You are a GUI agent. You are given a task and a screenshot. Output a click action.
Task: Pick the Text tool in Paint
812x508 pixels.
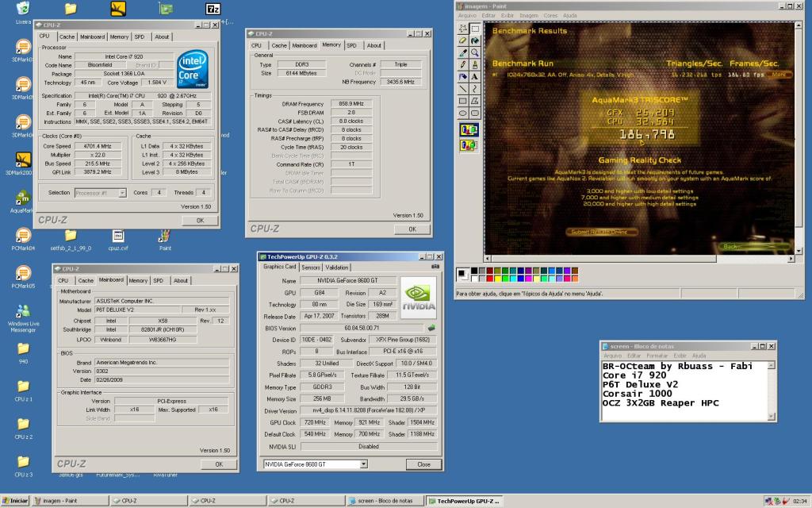(x=475, y=77)
